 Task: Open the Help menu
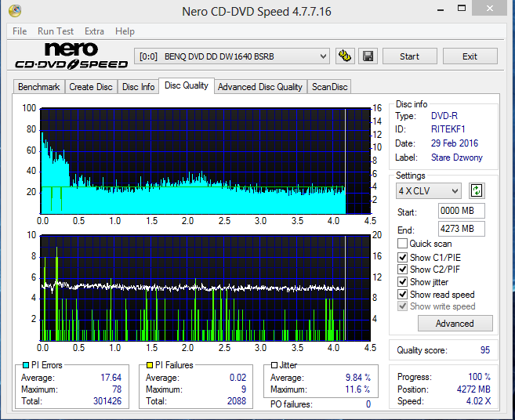[125, 31]
